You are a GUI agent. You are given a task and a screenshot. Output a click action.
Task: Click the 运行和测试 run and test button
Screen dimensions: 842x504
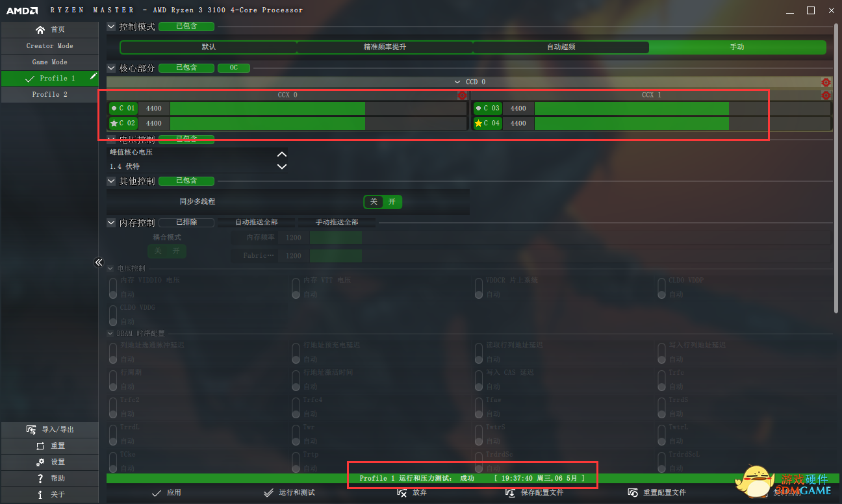(290, 493)
